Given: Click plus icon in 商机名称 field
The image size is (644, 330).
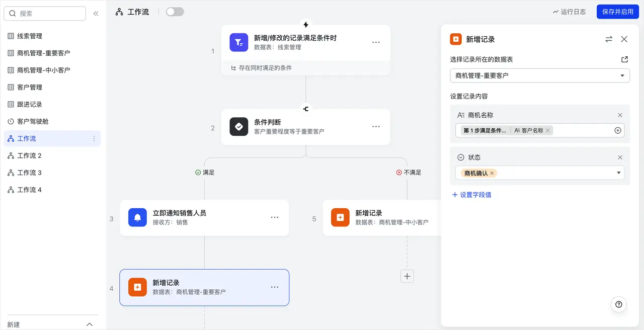Looking at the screenshot, I should 618,130.
